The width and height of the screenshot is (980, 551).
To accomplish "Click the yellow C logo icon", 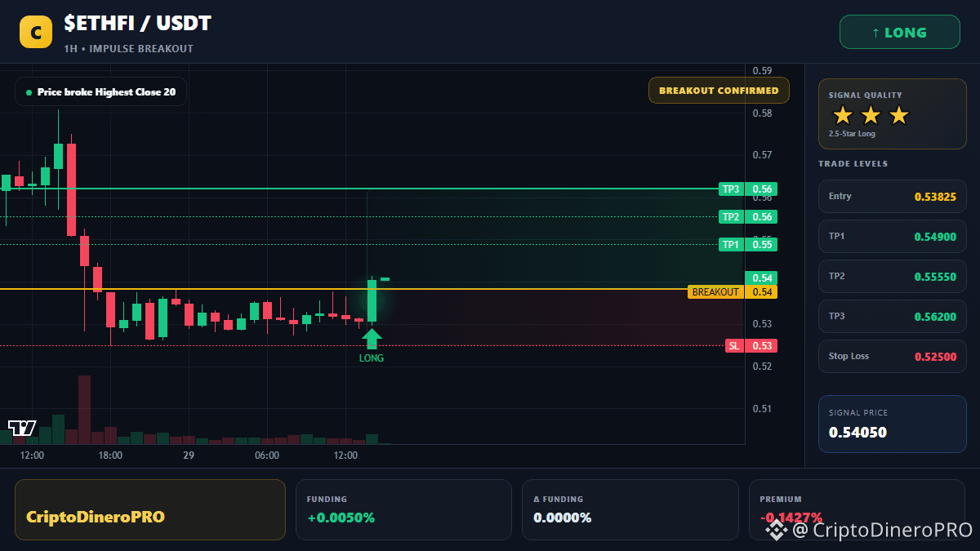I will click(x=36, y=32).
